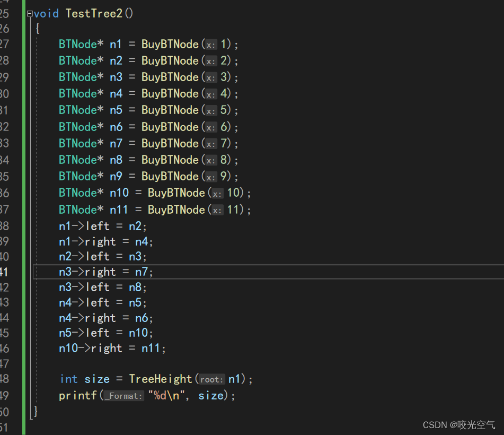504x435 pixels.
Task: Click variable n2 in its declaration
Action: click(116, 60)
